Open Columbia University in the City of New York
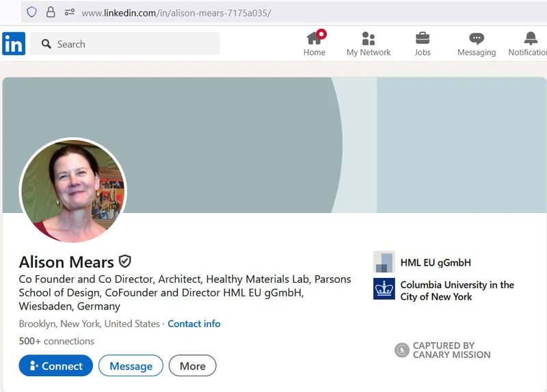547x392 pixels. point(457,291)
